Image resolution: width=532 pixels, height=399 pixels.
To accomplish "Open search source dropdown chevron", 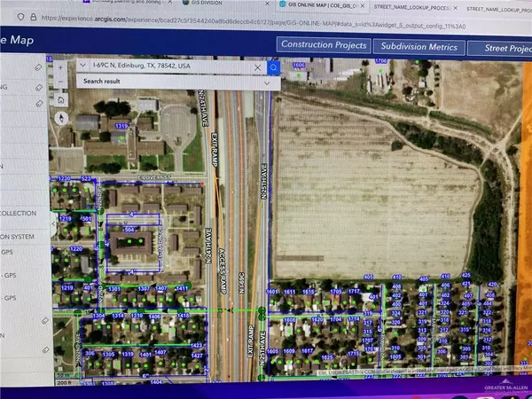I will point(82,65).
